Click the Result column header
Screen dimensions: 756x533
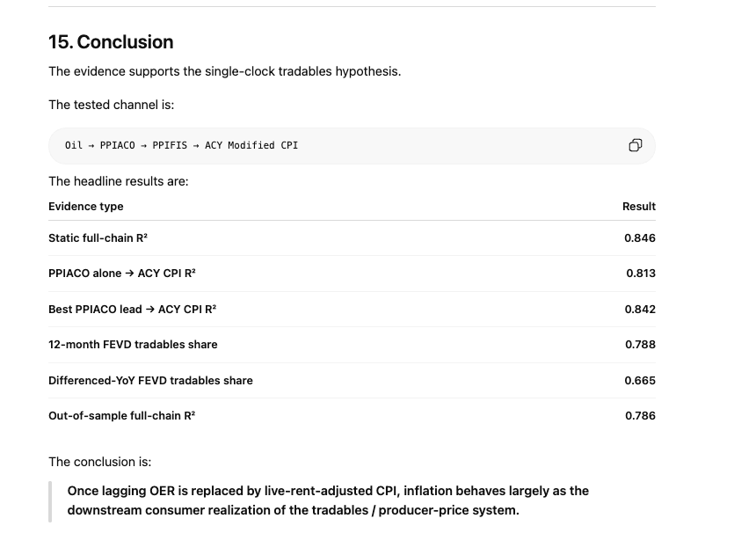coord(639,207)
